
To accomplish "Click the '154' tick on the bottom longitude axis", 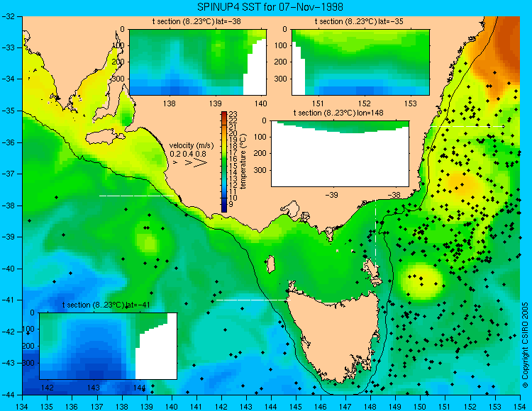I will tap(520, 407).
